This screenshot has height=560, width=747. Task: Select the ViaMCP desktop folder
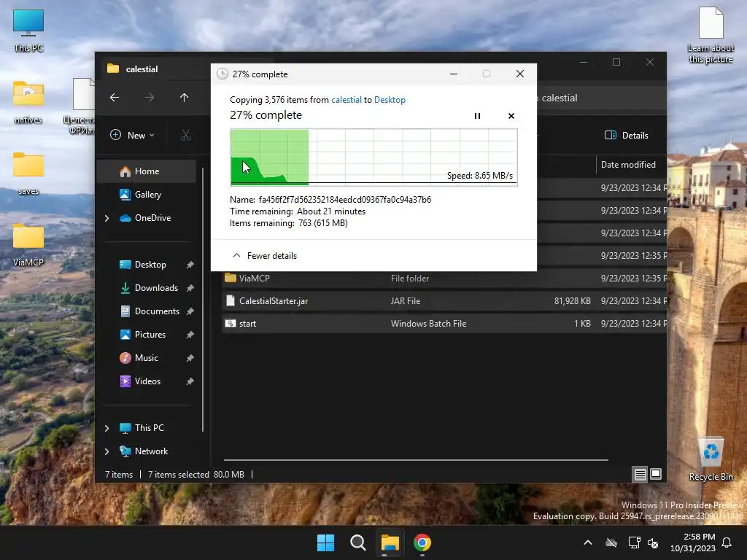(x=28, y=245)
